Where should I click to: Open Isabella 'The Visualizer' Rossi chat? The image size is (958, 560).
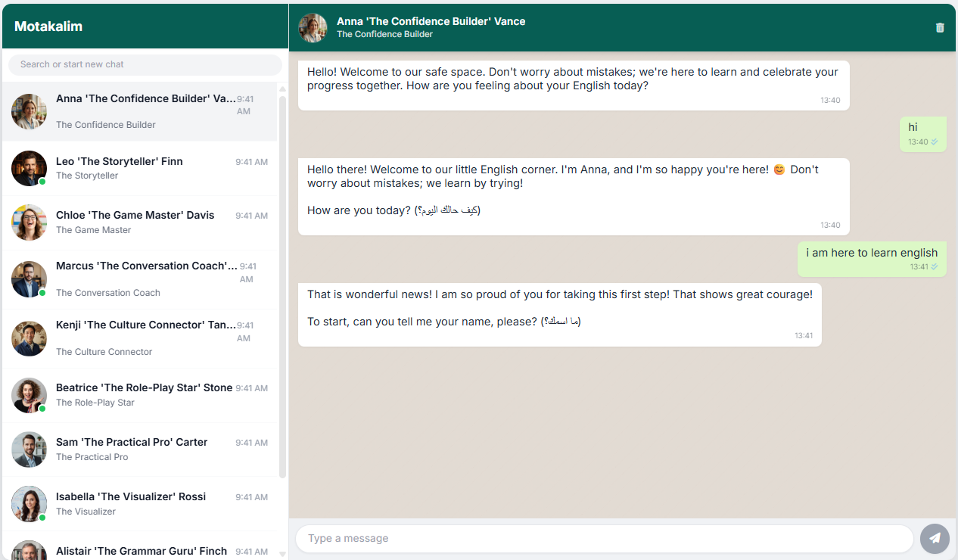coord(139,504)
